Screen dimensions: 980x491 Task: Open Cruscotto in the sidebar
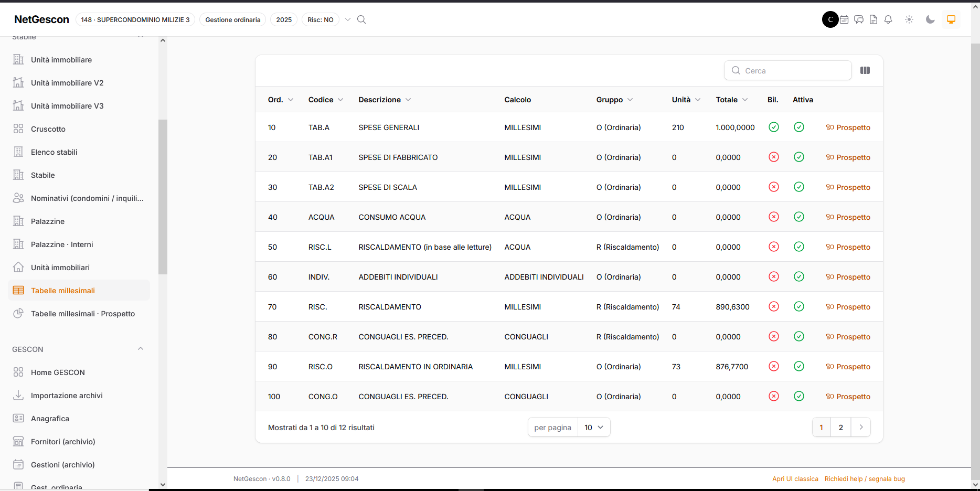[48, 129]
